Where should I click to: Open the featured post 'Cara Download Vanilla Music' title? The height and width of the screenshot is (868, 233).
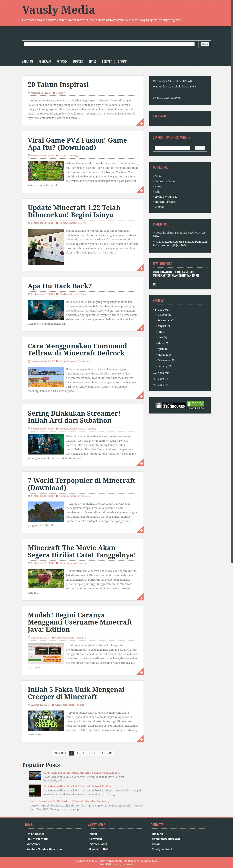pos(176,274)
